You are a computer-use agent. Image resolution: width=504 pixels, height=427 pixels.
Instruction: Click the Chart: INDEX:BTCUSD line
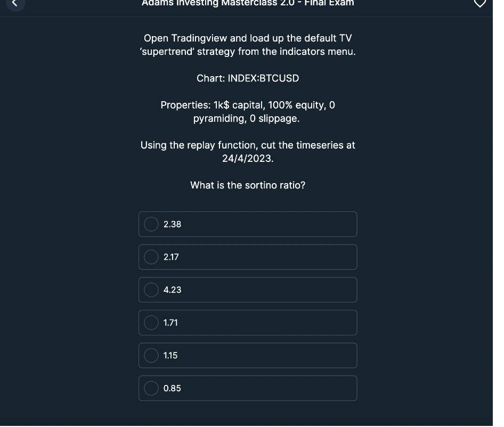coord(248,78)
